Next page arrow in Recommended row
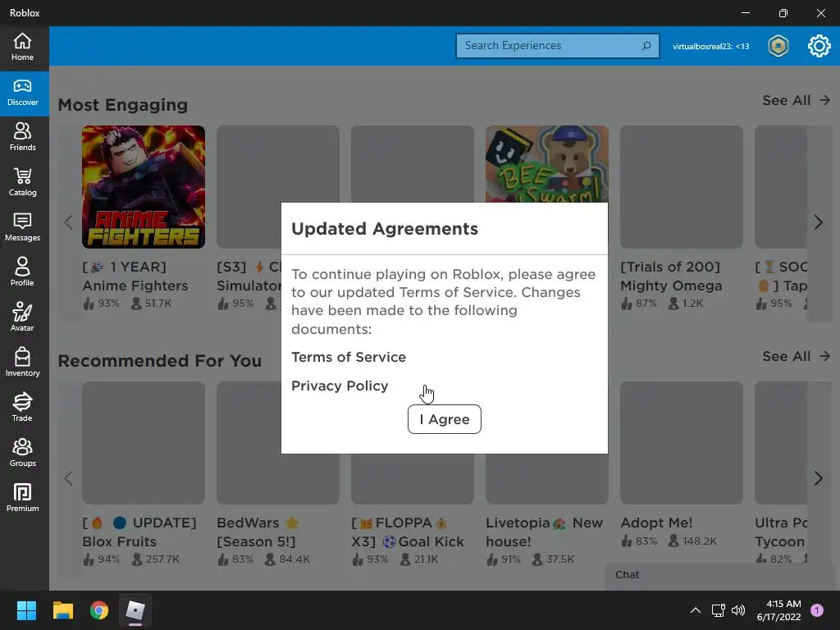 [x=818, y=478]
